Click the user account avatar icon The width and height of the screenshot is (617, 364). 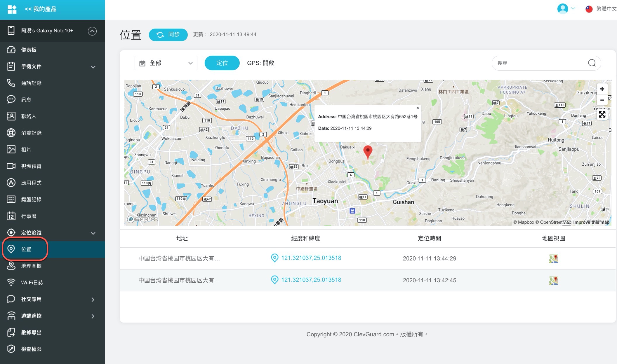click(x=562, y=9)
